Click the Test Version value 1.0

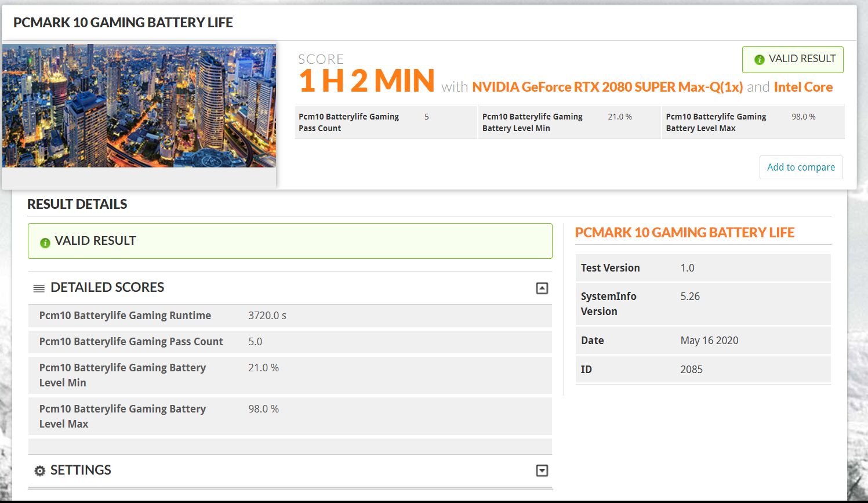point(687,268)
